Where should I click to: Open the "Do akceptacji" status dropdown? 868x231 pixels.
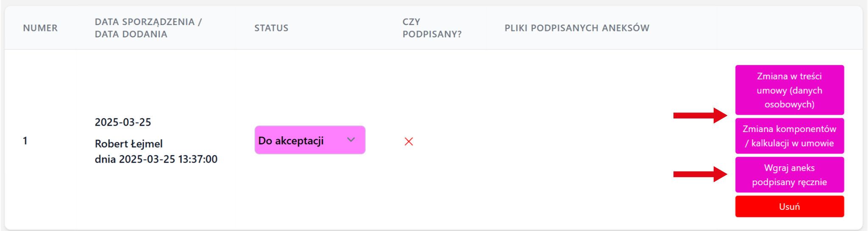click(309, 140)
